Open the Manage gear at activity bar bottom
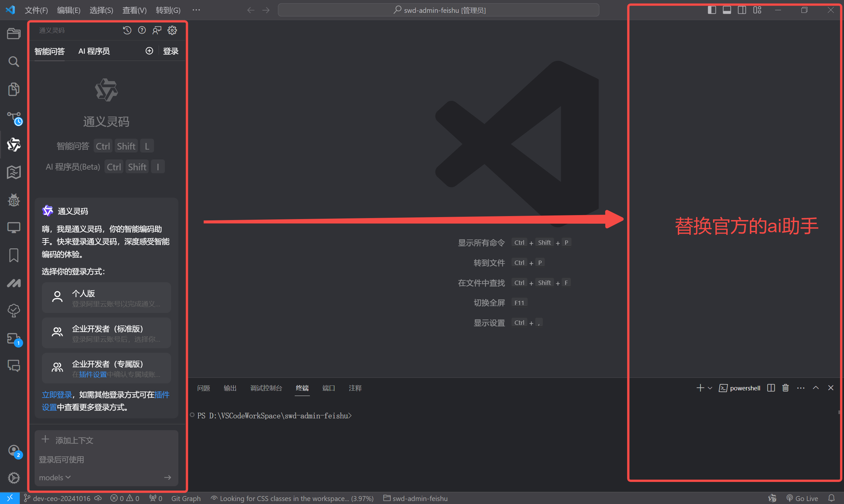This screenshot has height=504, width=844. [x=14, y=478]
